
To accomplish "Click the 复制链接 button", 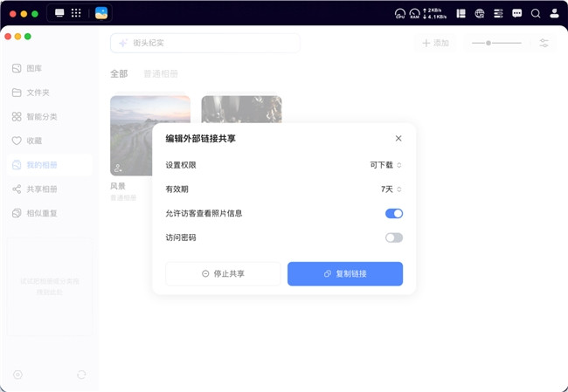I will click(345, 273).
